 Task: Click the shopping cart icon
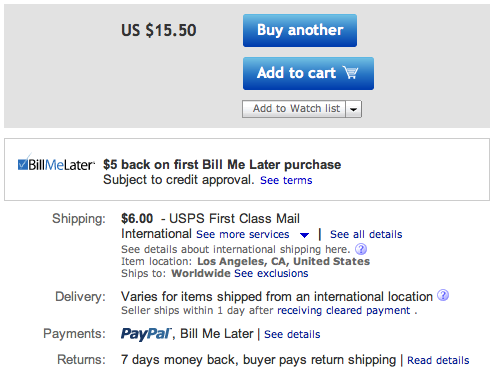[350, 72]
